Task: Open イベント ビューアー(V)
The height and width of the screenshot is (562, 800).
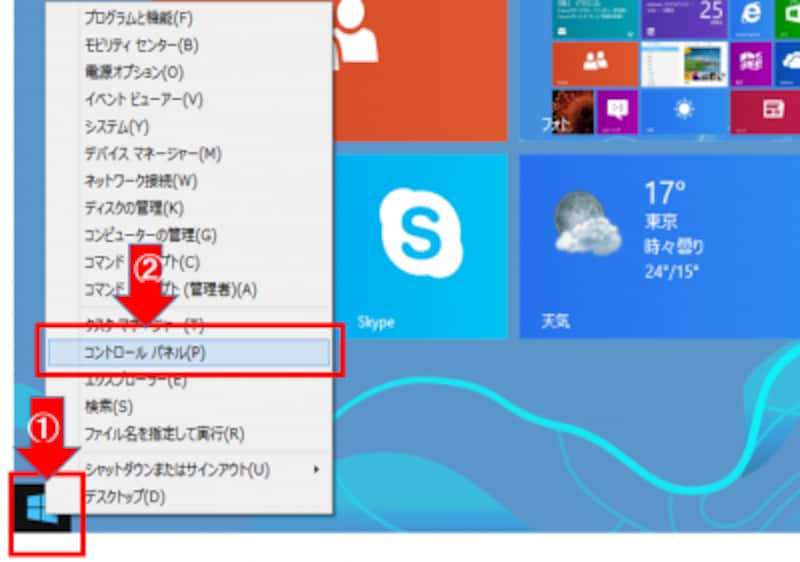Action: coord(189,99)
